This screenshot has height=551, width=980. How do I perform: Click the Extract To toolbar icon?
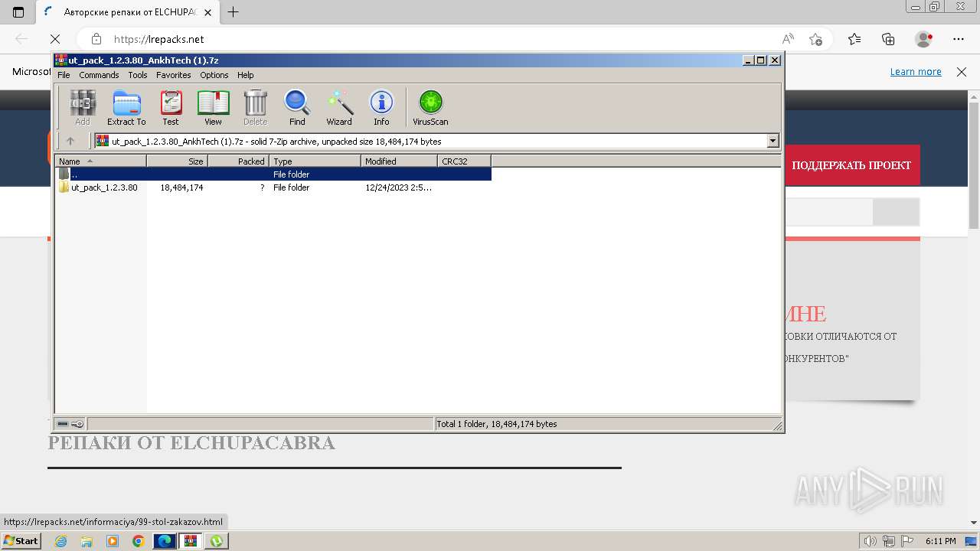pos(126,107)
